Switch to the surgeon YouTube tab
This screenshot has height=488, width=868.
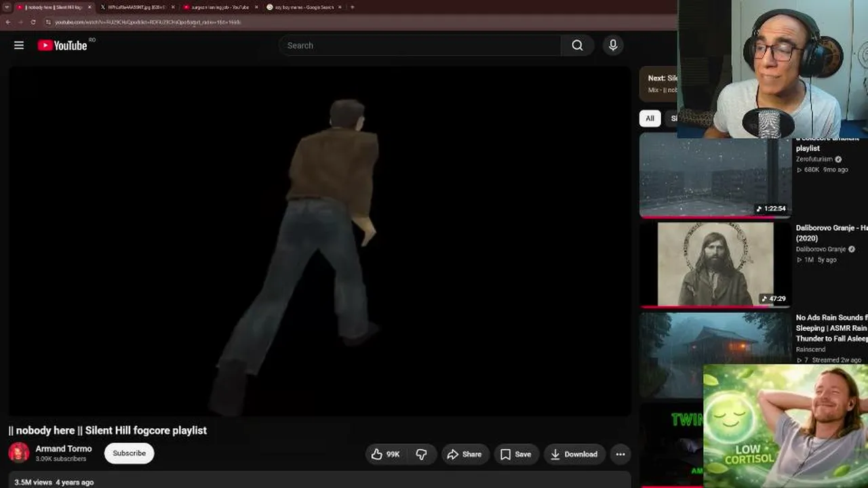coord(220,7)
